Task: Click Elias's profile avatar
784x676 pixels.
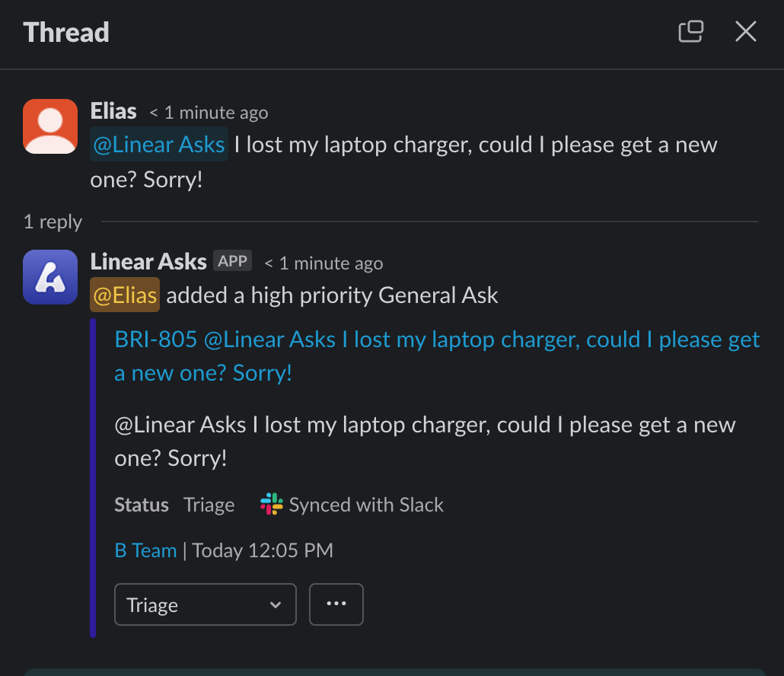Action: 49,126
